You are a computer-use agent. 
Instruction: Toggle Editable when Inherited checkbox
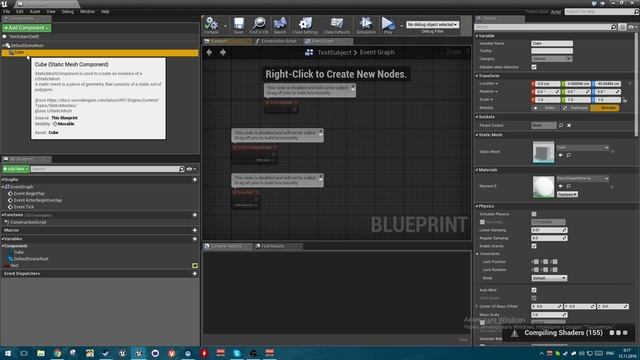pos(534,67)
